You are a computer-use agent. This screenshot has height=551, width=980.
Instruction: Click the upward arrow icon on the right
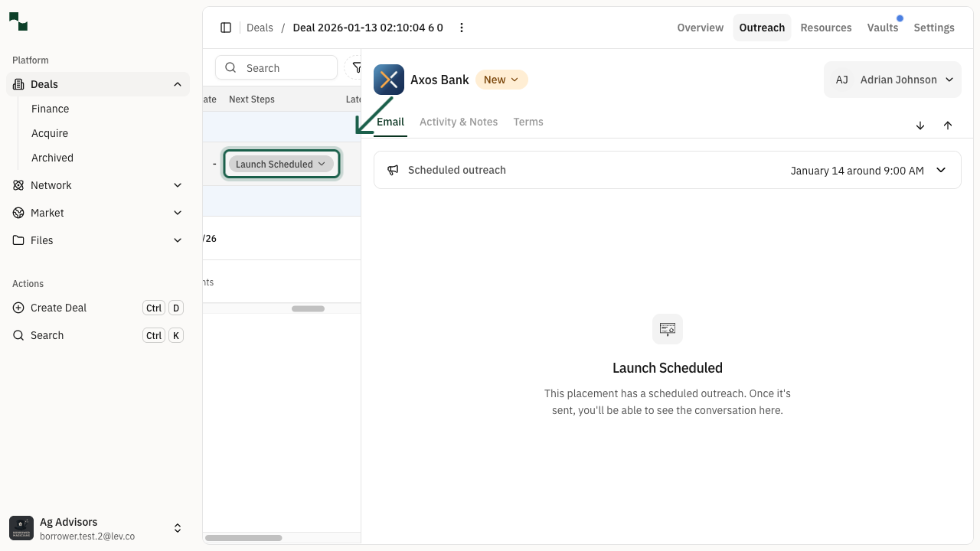(948, 126)
